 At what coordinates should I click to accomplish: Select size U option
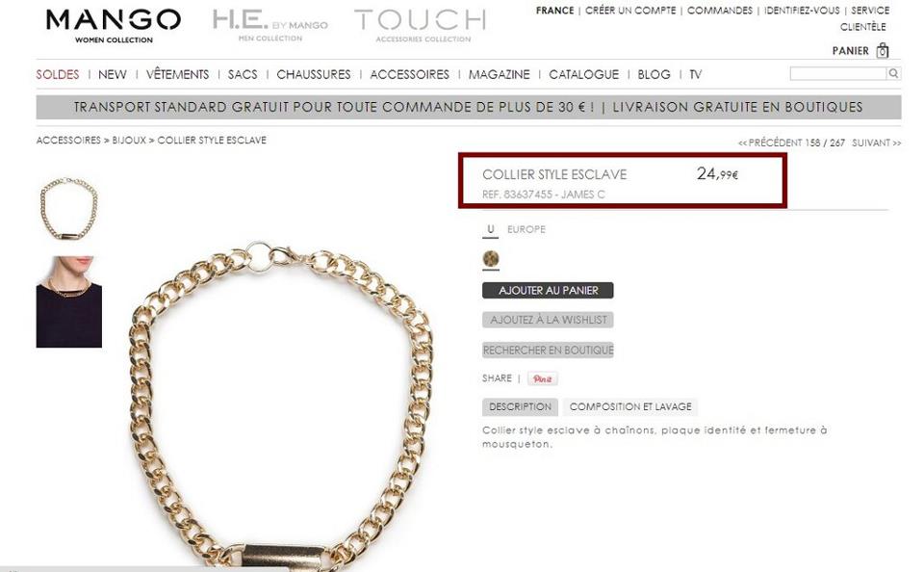(x=490, y=229)
